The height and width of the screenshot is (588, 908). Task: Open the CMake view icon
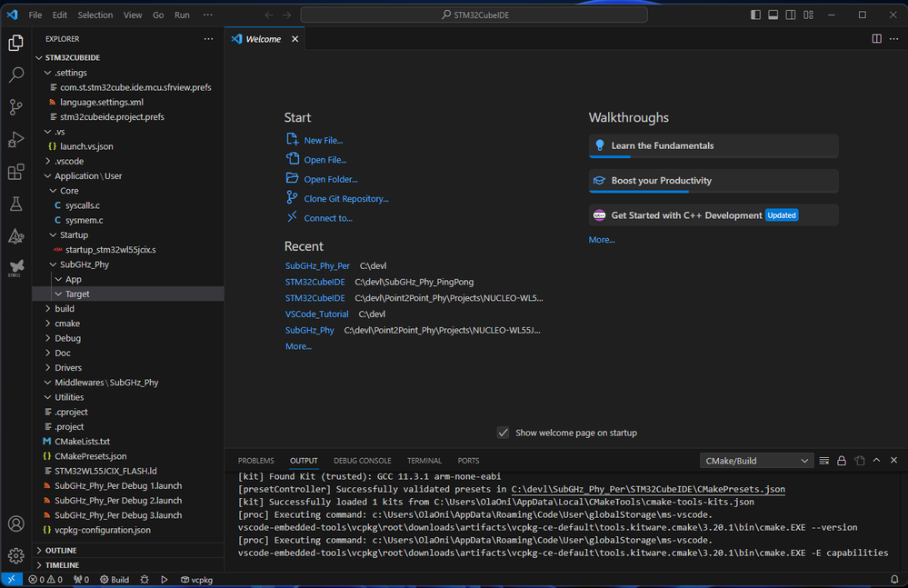16,236
